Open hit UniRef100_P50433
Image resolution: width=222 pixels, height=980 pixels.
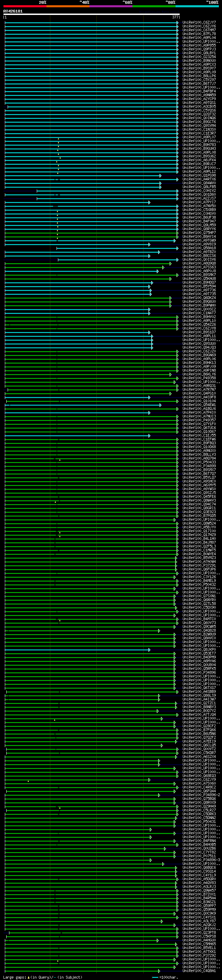[x=199, y=462]
